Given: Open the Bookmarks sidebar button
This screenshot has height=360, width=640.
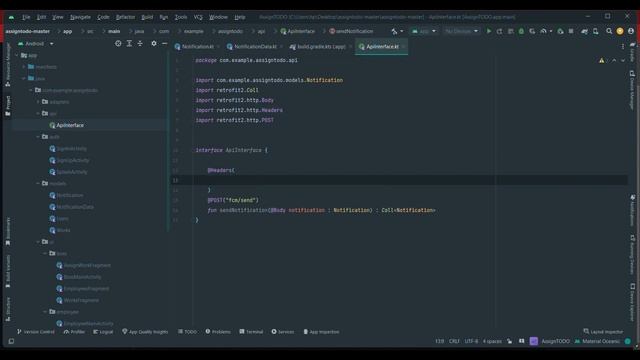Looking at the screenshot, I should click(8, 231).
